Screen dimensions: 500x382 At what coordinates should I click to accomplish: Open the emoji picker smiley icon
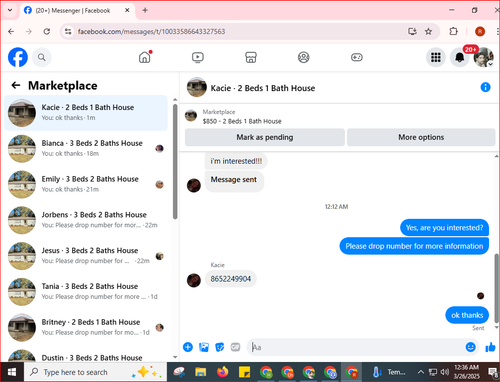tap(470, 347)
